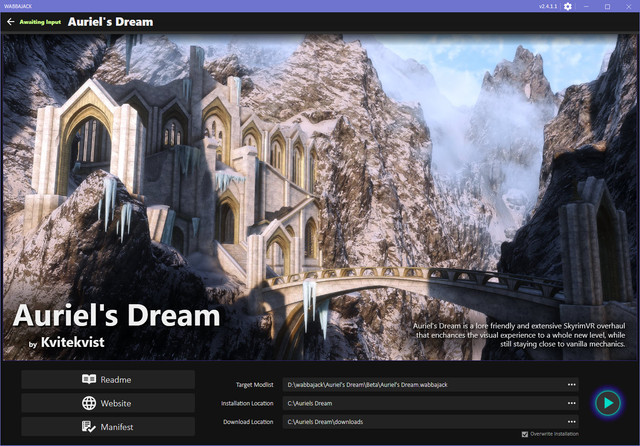Click the Download Location label
640x446 pixels.
[248, 422]
